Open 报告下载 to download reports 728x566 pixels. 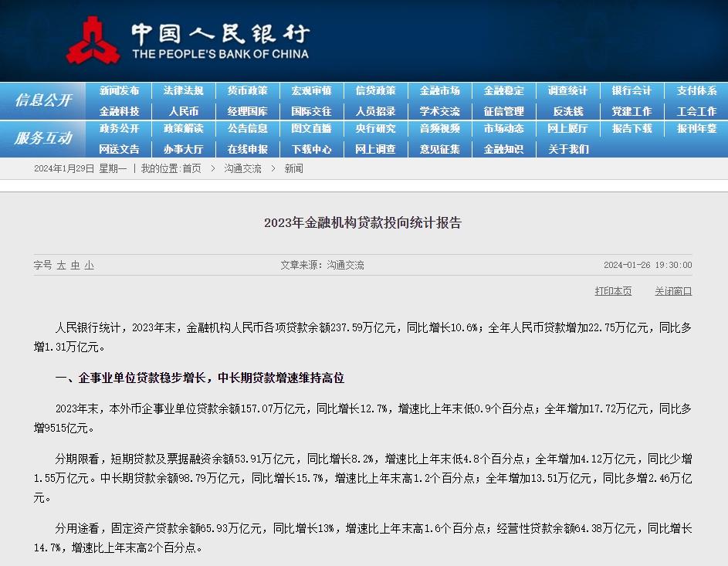631,129
